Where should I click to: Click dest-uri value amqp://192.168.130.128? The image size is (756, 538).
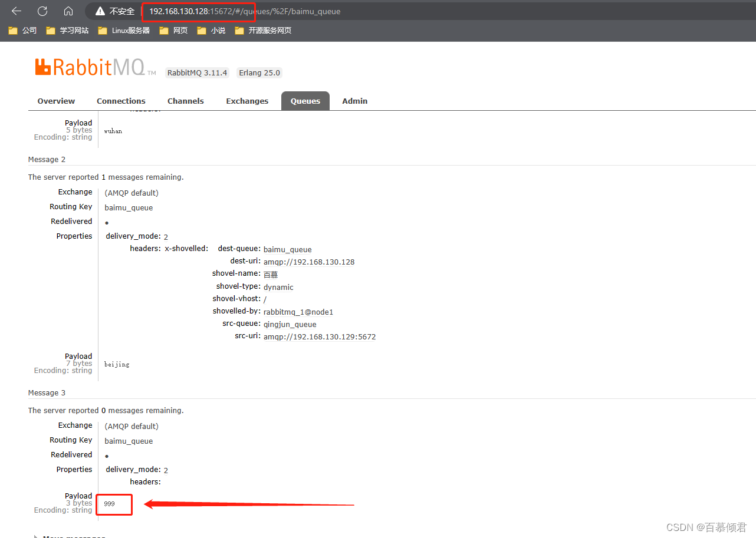pyautogui.click(x=309, y=262)
